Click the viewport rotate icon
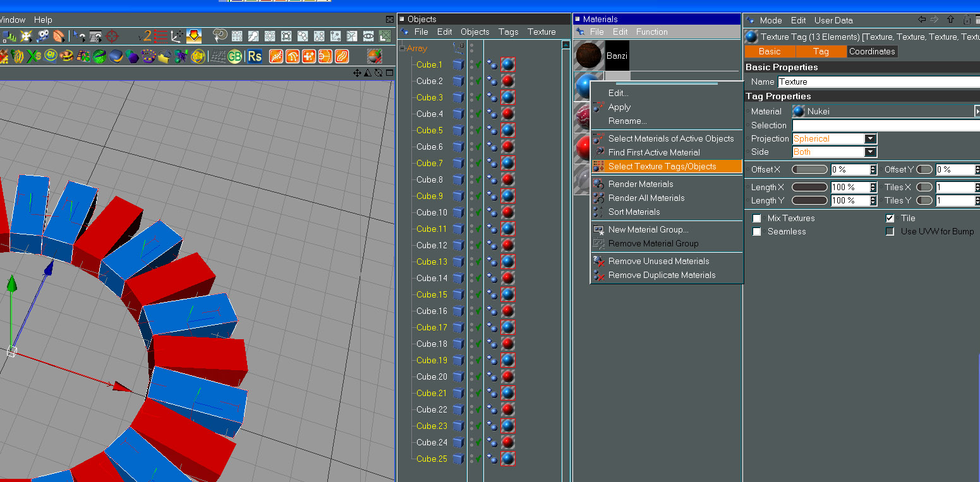 (378, 73)
